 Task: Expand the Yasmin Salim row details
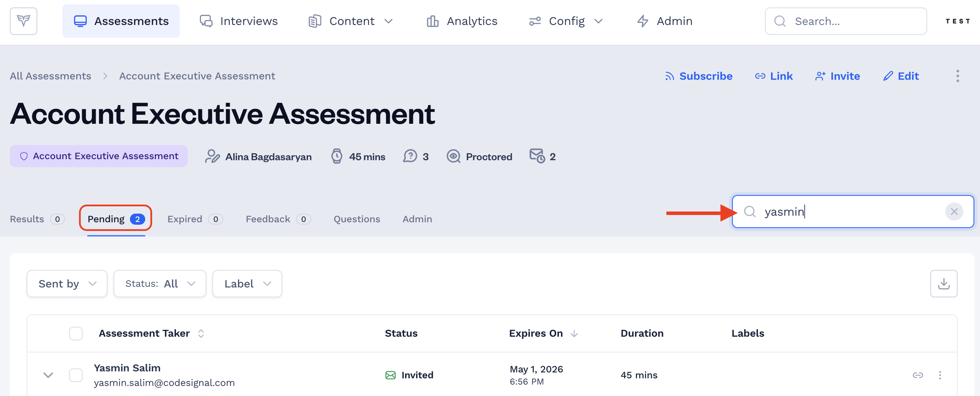48,375
